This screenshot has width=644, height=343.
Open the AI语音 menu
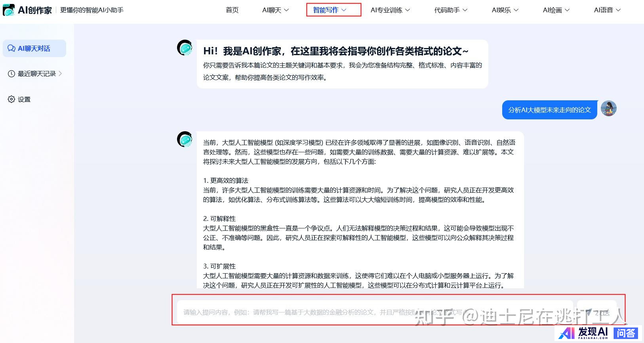[607, 10]
